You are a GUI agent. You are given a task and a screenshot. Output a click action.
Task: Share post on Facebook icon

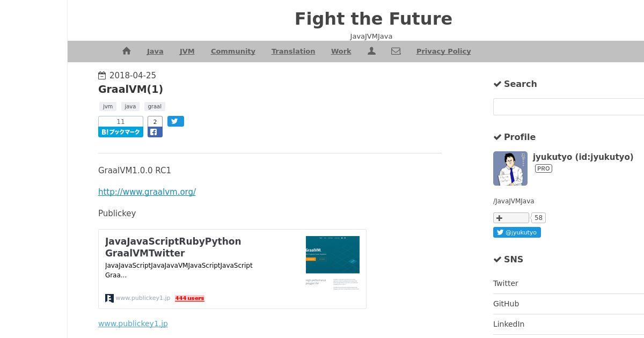click(x=155, y=132)
